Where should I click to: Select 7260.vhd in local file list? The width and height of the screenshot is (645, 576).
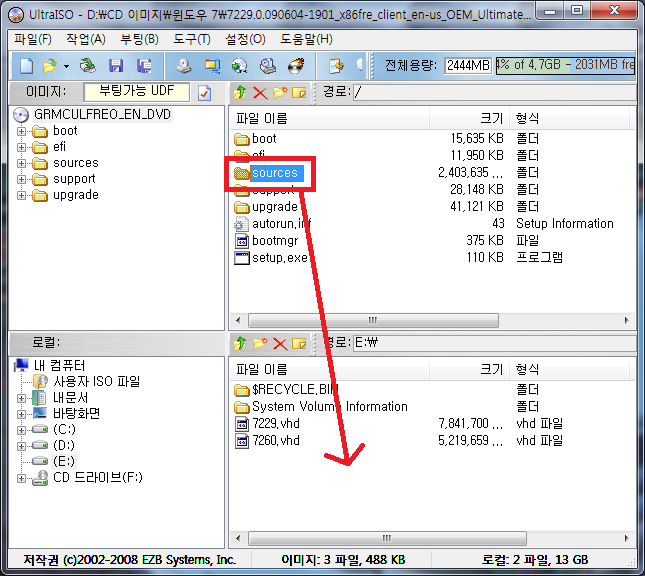click(x=276, y=441)
